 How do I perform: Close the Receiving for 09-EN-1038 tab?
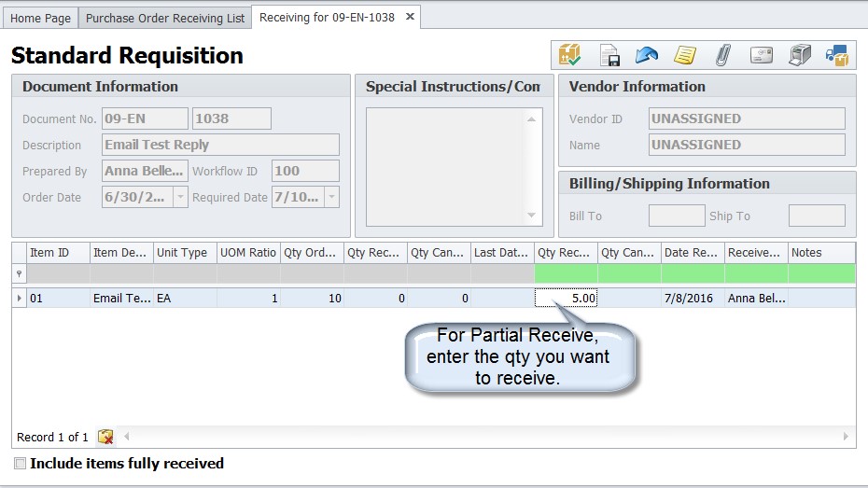[410, 17]
